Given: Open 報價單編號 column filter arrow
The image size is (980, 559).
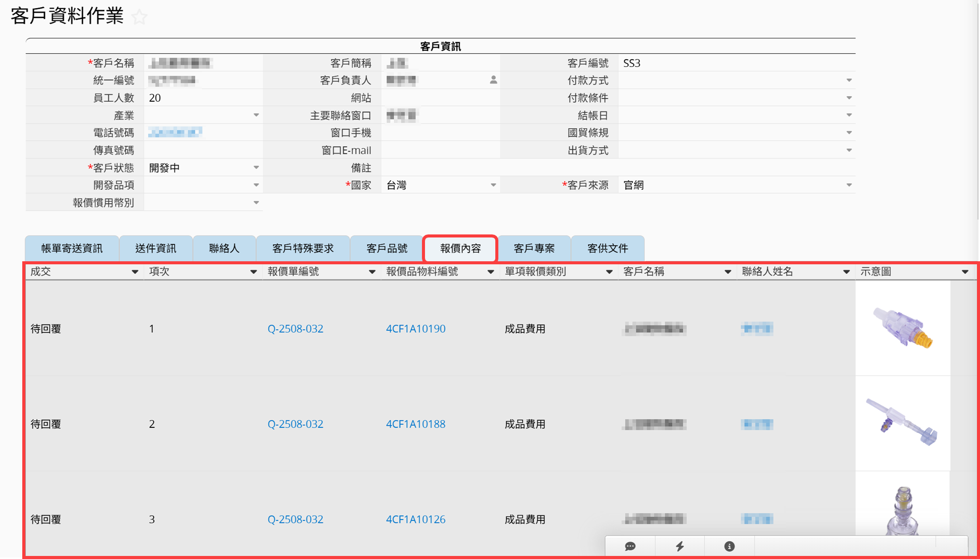Looking at the screenshot, I should coord(372,272).
